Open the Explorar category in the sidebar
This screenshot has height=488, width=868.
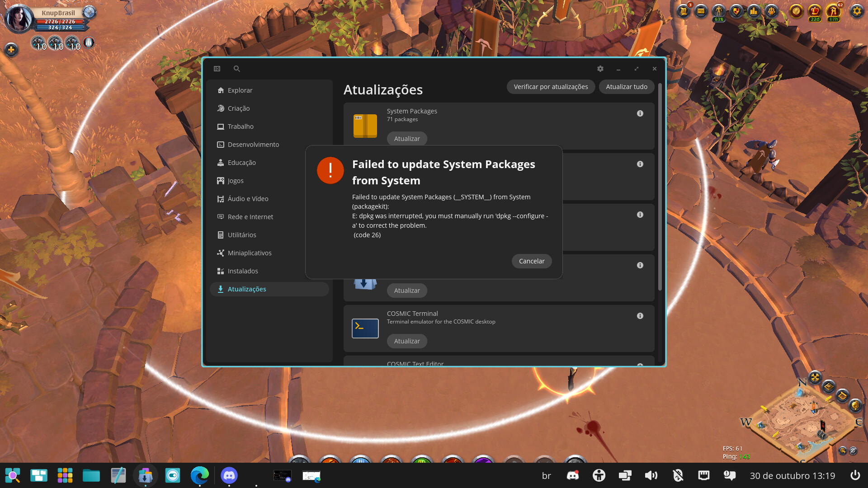tap(269, 90)
